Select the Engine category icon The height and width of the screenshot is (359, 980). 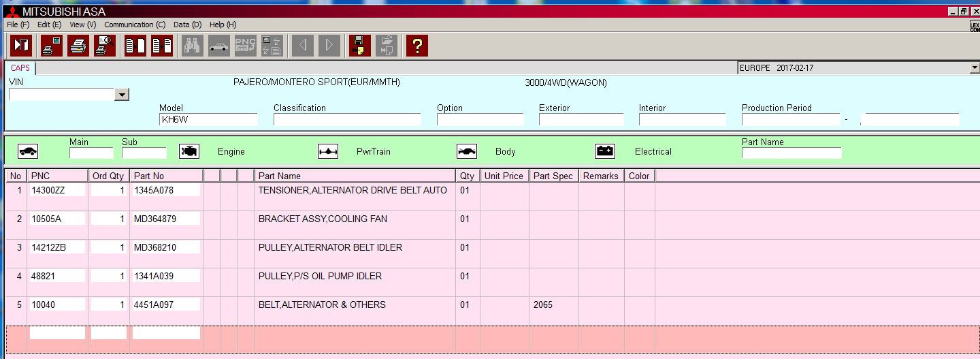189,151
